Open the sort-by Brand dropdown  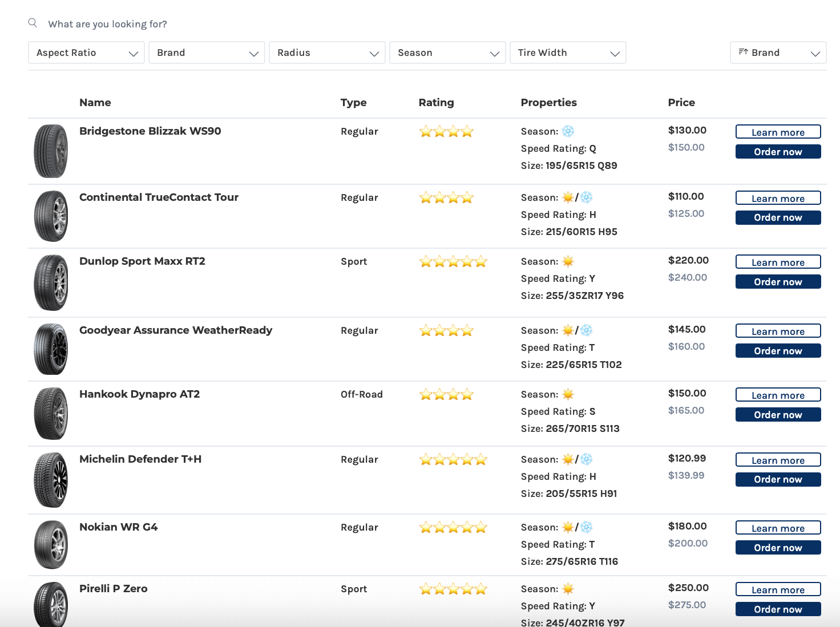pos(778,52)
